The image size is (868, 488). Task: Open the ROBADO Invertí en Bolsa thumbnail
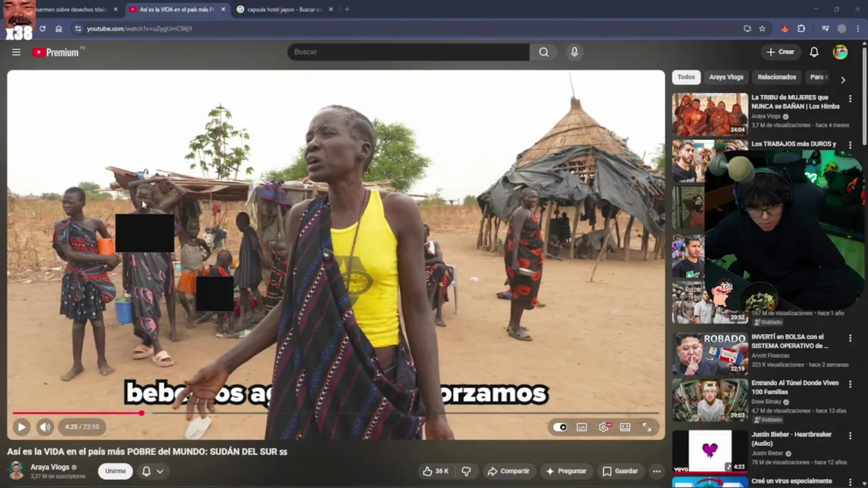710,354
